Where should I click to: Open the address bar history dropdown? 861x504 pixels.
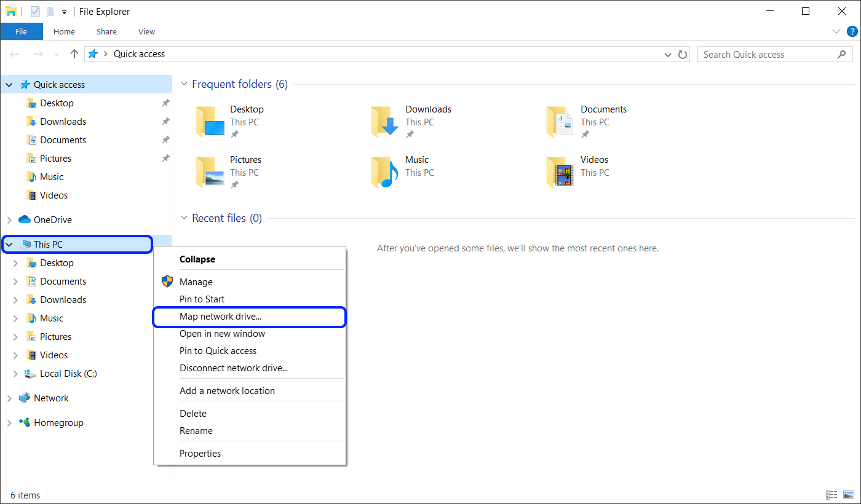point(669,55)
